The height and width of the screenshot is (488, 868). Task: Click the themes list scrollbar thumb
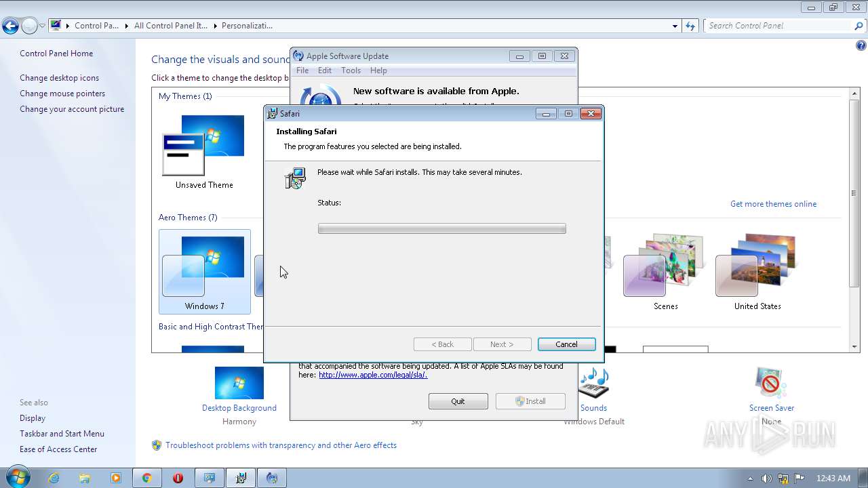[x=854, y=192]
